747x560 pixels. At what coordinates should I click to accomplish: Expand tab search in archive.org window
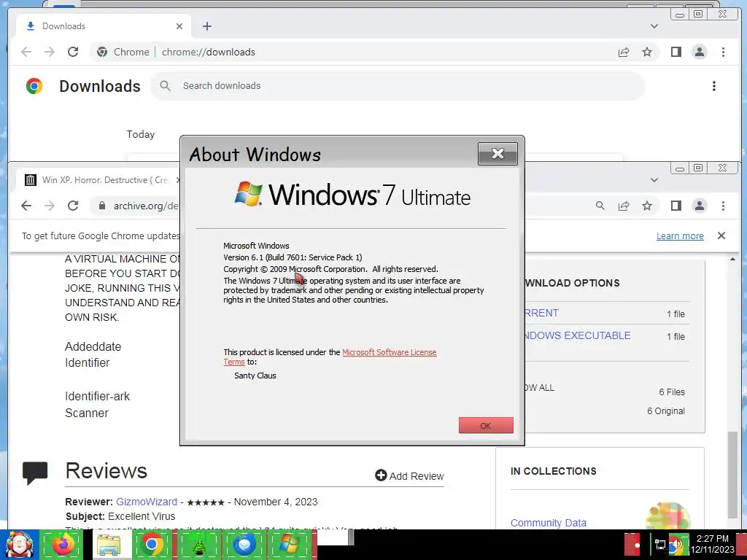tap(654, 180)
